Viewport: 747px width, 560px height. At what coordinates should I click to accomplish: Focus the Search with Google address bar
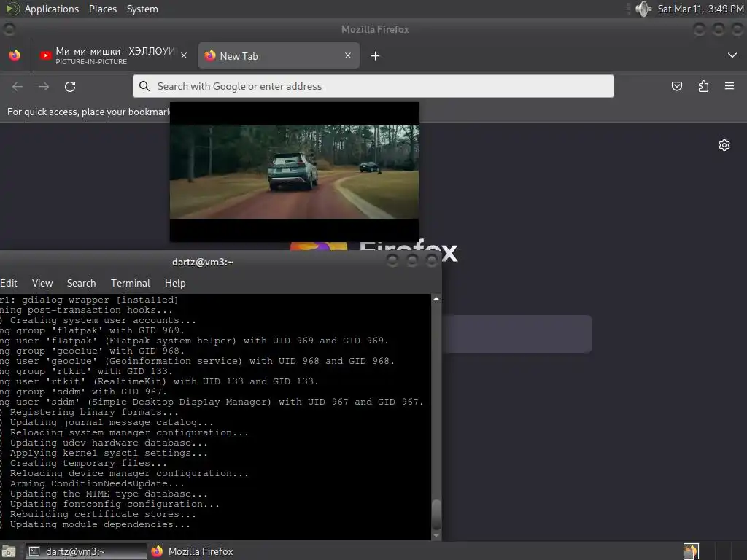(373, 86)
